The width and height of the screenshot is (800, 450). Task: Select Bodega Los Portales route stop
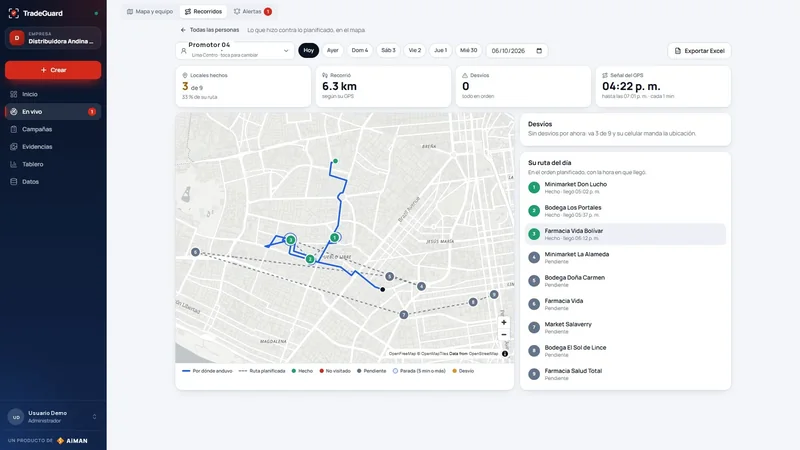(626, 211)
